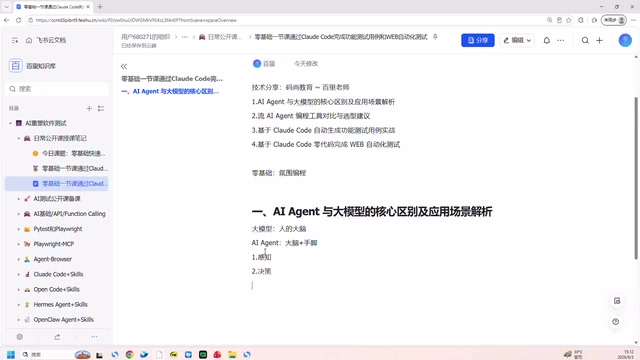
Task: Jump to outline title 零基础一节课通过Claude Code完
Action: [172, 78]
